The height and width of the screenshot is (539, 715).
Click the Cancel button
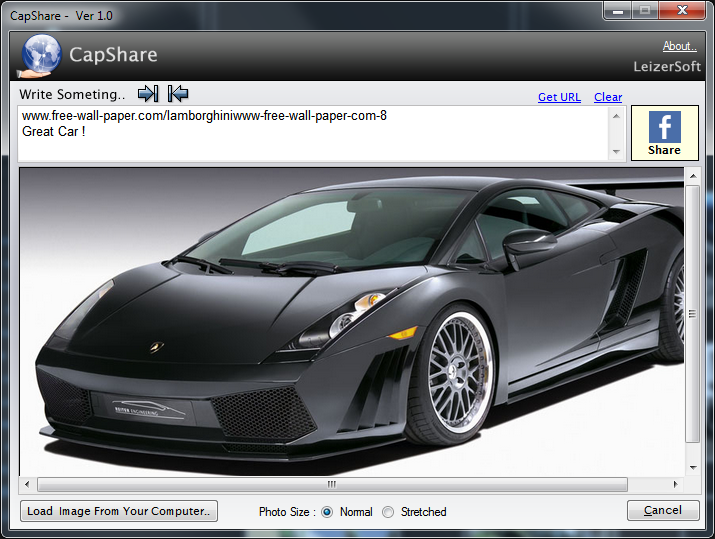[663, 510]
